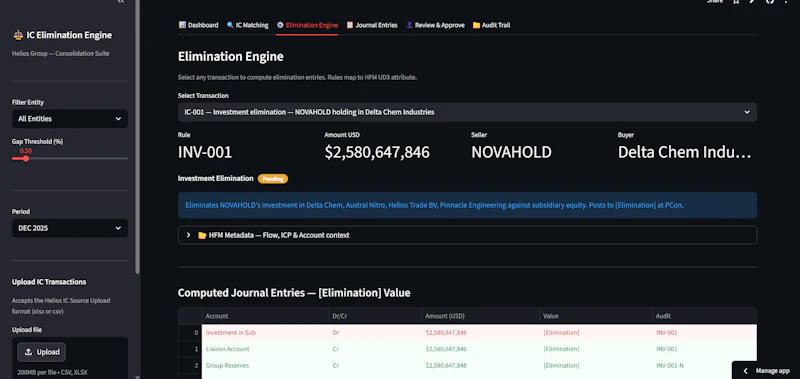This screenshot has width=800, height=379.
Task: Click the row index 0 cell
Action: tap(190, 333)
